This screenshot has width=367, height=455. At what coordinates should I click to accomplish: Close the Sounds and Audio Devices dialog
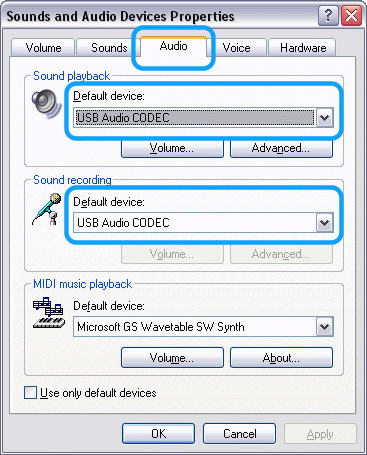click(x=351, y=16)
